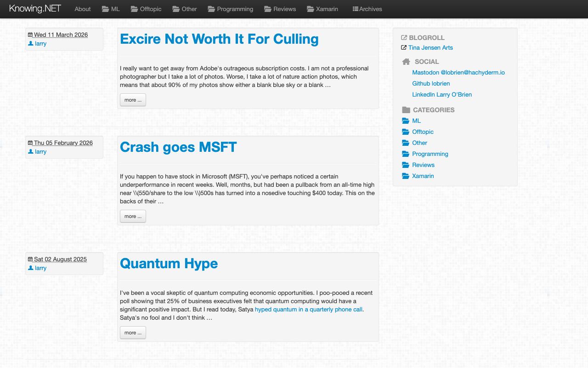
Task: Open Programming category in top navbar
Action: [x=231, y=9]
